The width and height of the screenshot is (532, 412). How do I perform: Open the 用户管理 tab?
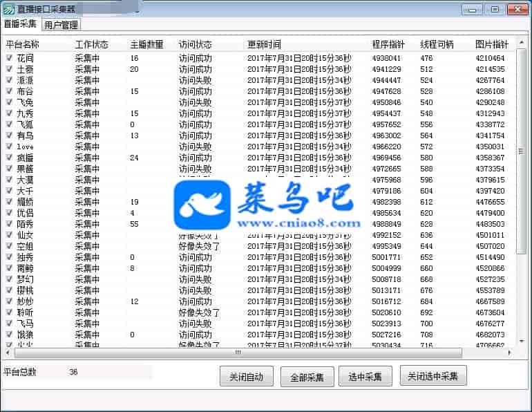61,25
